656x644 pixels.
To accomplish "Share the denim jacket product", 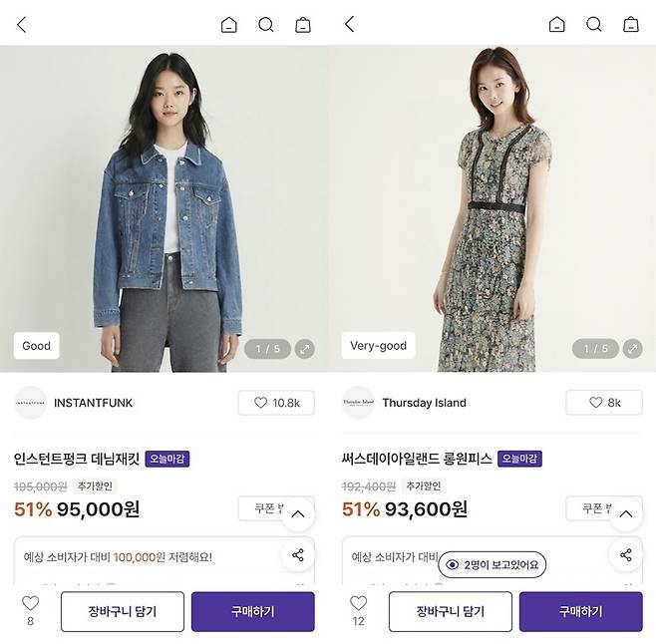I will [298, 555].
